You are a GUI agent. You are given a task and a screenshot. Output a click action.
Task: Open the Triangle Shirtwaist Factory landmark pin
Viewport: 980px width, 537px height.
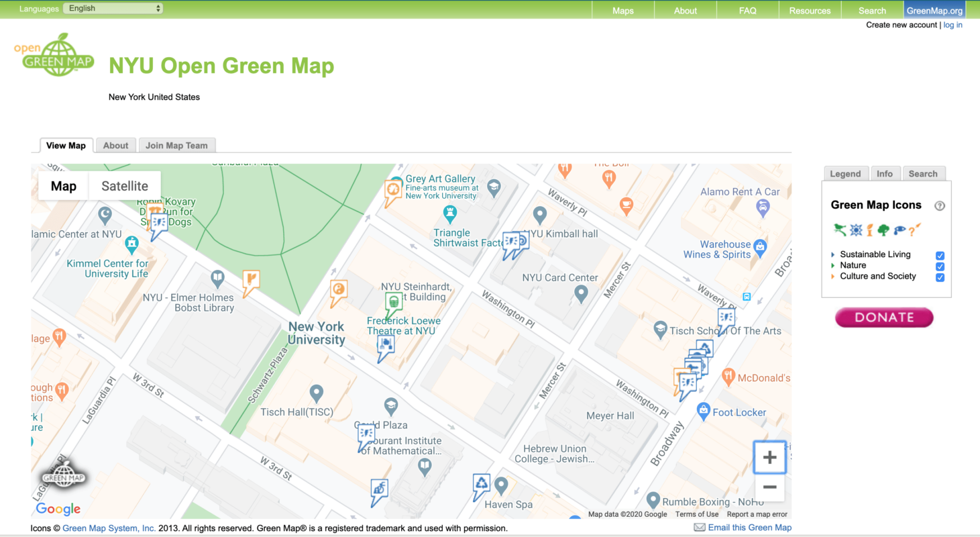pos(450,214)
